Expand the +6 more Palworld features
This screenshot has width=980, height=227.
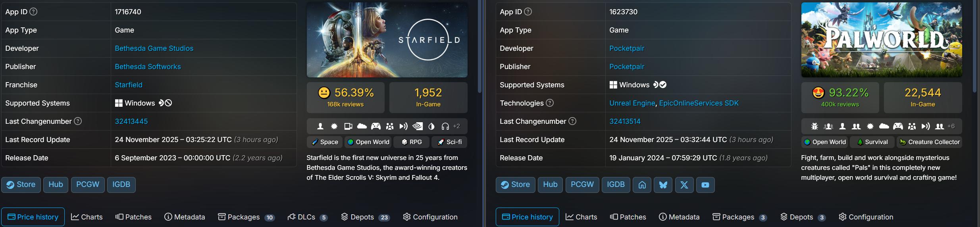(x=951, y=126)
